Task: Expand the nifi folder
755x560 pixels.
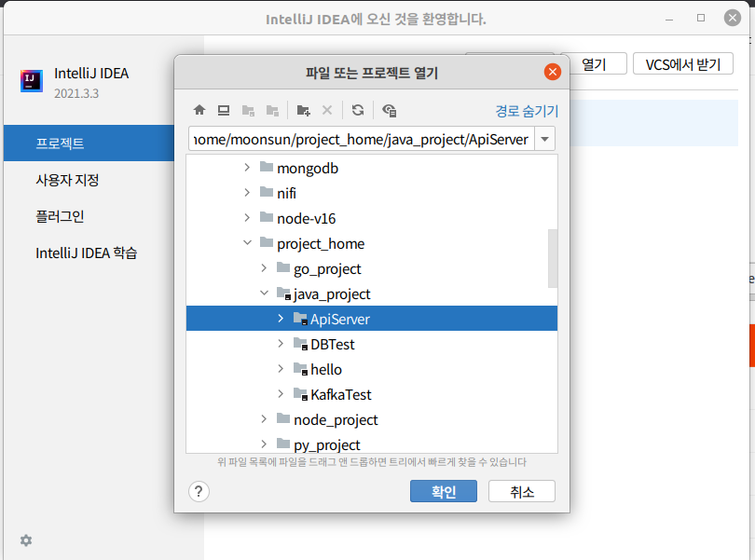Action: [x=247, y=192]
